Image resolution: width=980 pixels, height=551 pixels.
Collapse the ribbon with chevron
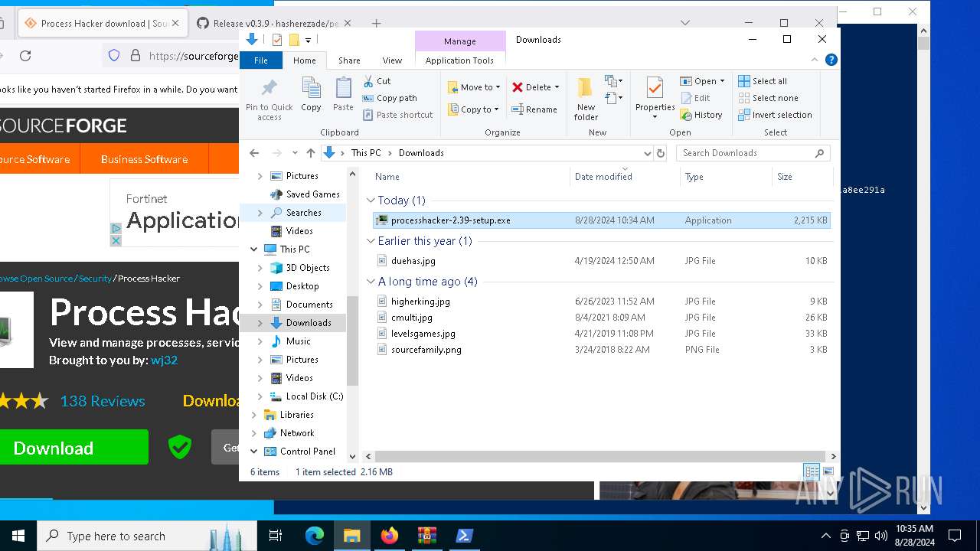pos(815,60)
